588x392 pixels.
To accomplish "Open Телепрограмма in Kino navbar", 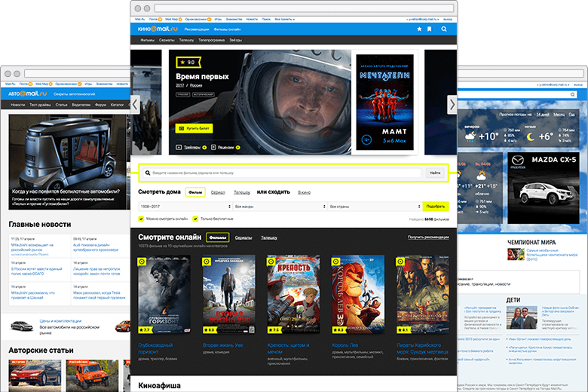I will coord(212,40).
